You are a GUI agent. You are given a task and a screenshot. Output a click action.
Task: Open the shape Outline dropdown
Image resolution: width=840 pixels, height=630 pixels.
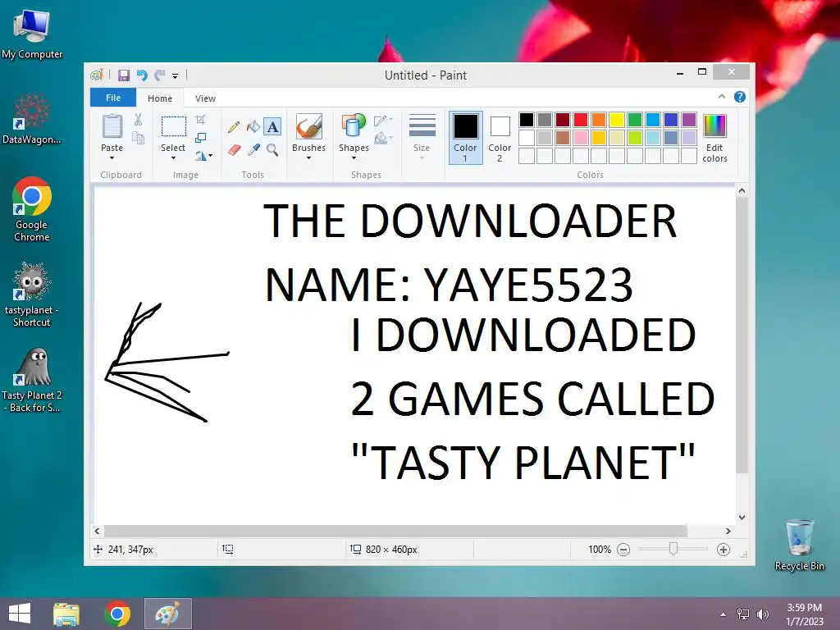(x=384, y=121)
